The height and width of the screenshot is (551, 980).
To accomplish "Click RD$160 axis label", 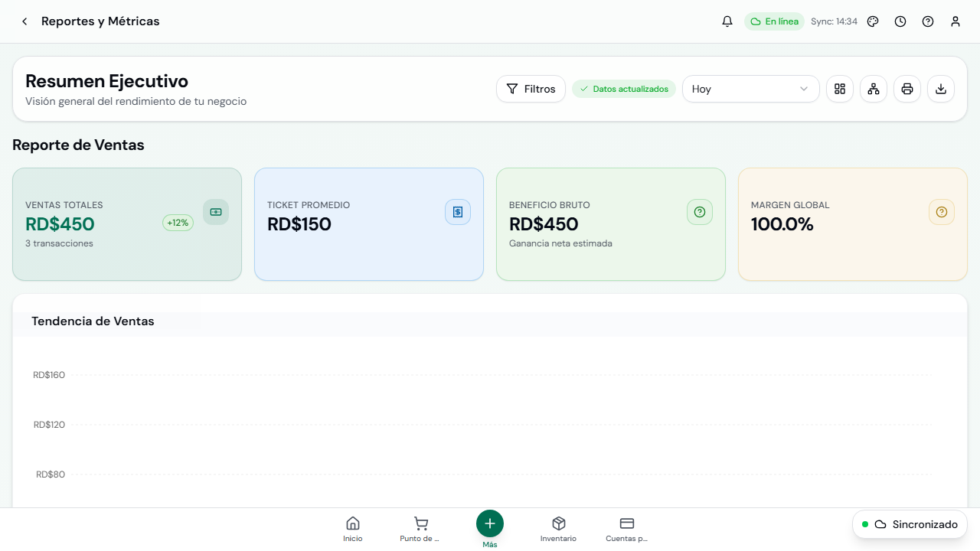I will click(49, 375).
